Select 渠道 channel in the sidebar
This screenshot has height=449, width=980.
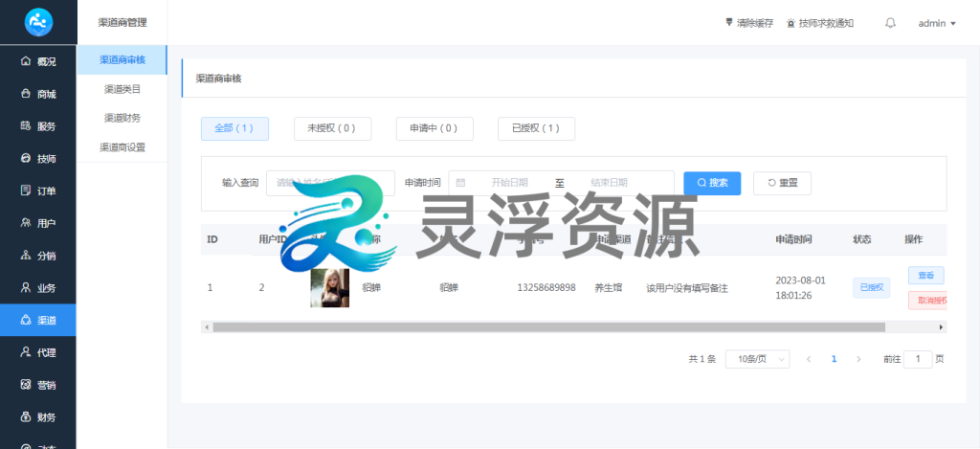point(38,320)
